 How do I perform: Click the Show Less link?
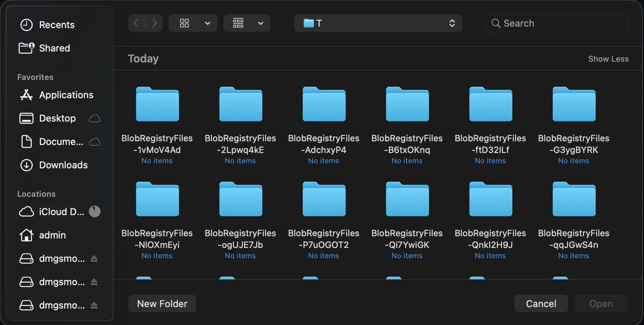[x=608, y=59]
